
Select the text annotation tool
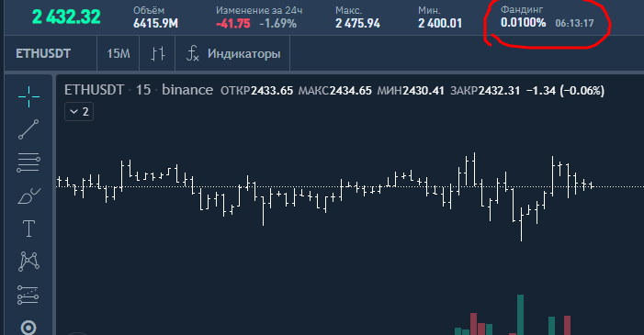[x=28, y=229]
